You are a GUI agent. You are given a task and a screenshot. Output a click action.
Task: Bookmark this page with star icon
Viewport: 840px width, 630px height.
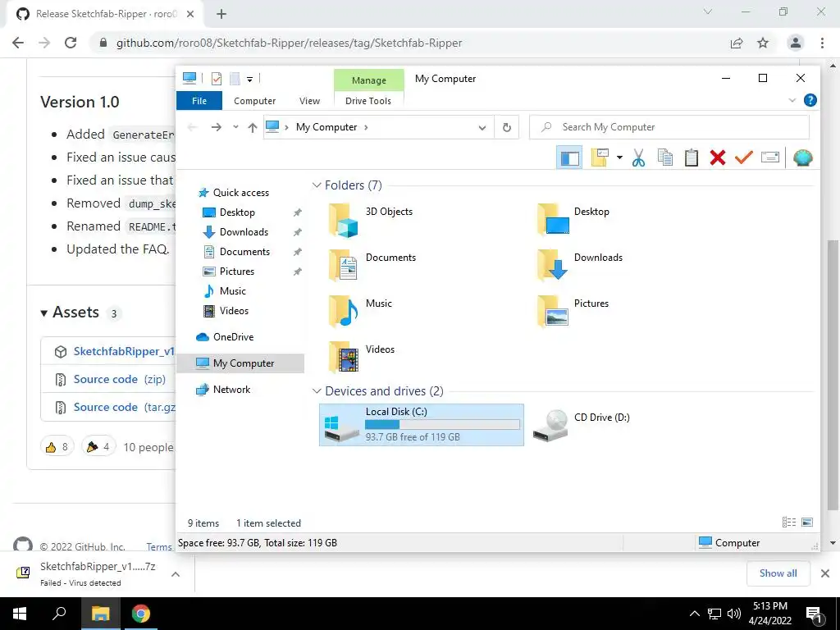[763, 43]
